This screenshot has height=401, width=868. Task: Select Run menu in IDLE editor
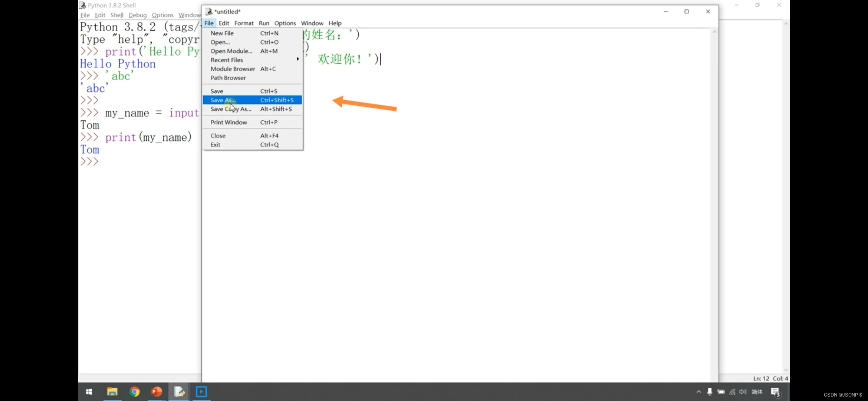[x=263, y=23]
